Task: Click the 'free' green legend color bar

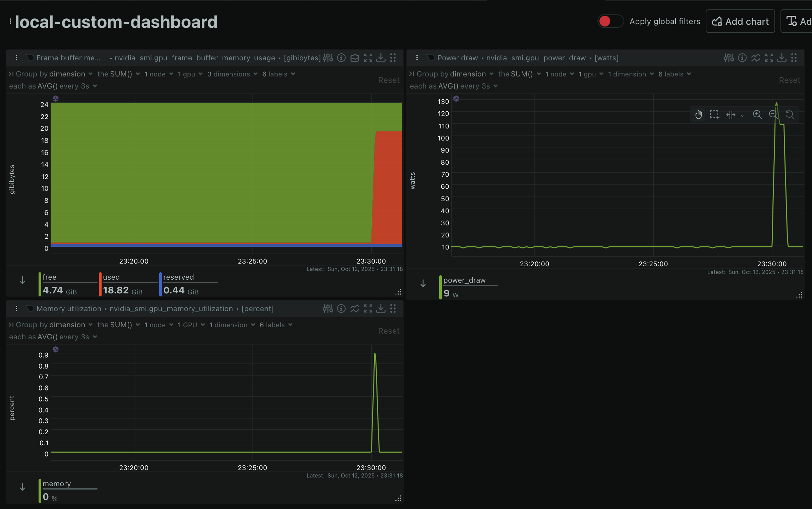Action: 40,284
